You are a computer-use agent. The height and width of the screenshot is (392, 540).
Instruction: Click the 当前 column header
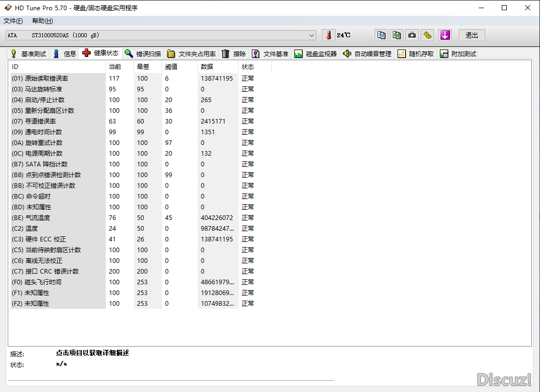(x=120, y=67)
